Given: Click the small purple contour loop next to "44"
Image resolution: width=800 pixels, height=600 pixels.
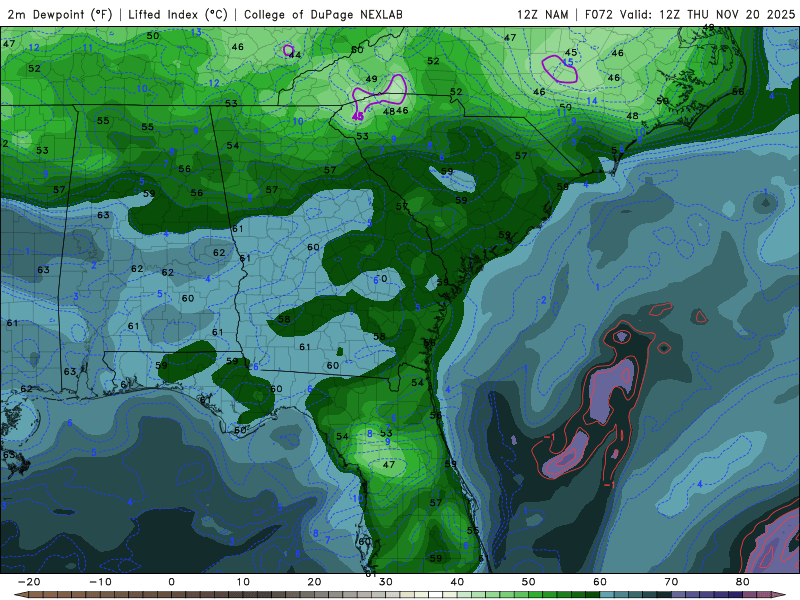Looking at the screenshot, I should pos(288,51).
